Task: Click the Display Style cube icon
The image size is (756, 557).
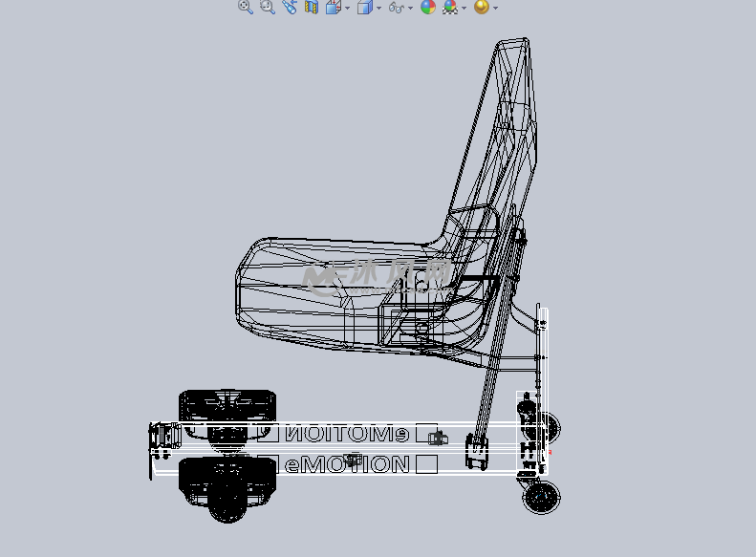Action: (x=364, y=8)
